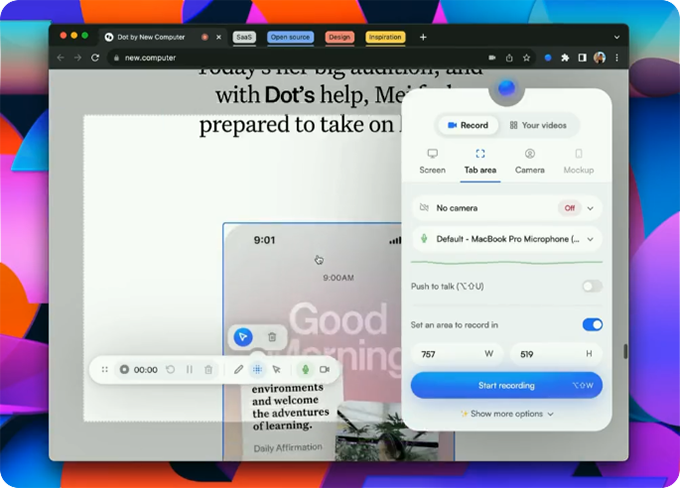Toggle the blur grid tool
The width and height of the screenshot is (680, 488).
[257, 370]
